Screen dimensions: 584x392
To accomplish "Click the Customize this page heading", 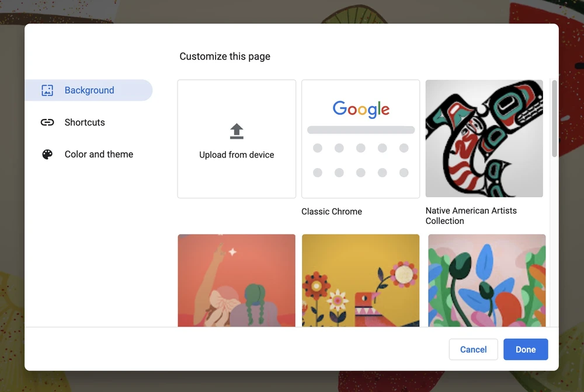I will 225,57.
